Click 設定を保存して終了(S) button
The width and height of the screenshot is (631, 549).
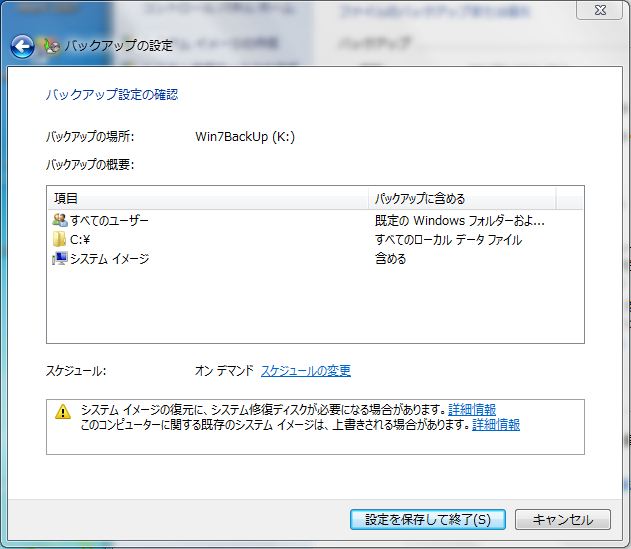[428, 519]
